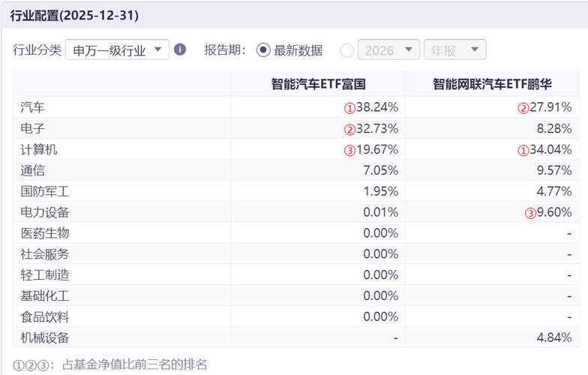Click the 行业分类 label
The width and height of the screenshot is (588, 375).
[37, 49]
